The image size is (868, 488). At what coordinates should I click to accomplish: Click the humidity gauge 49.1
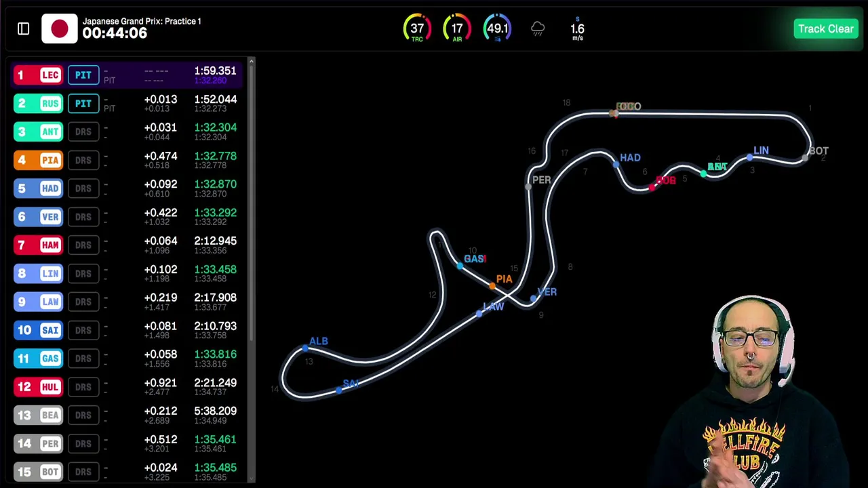coord(497,29)
